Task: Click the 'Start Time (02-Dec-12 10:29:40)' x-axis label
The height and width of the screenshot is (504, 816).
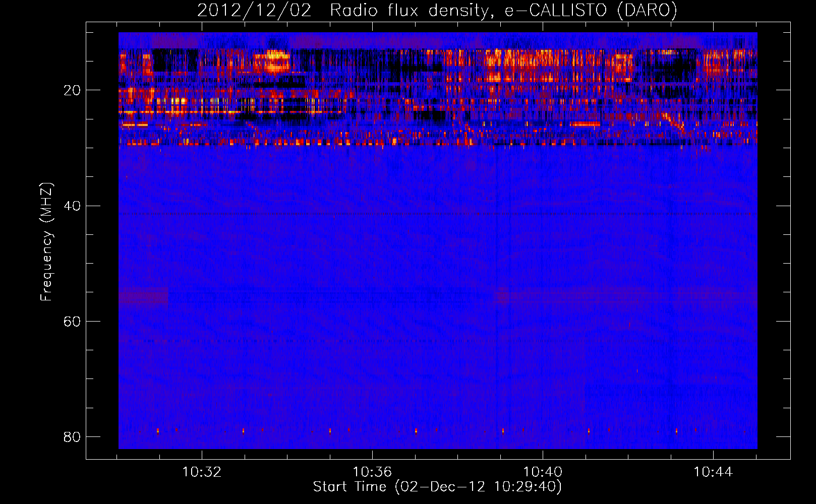Action: click(437, 487)
